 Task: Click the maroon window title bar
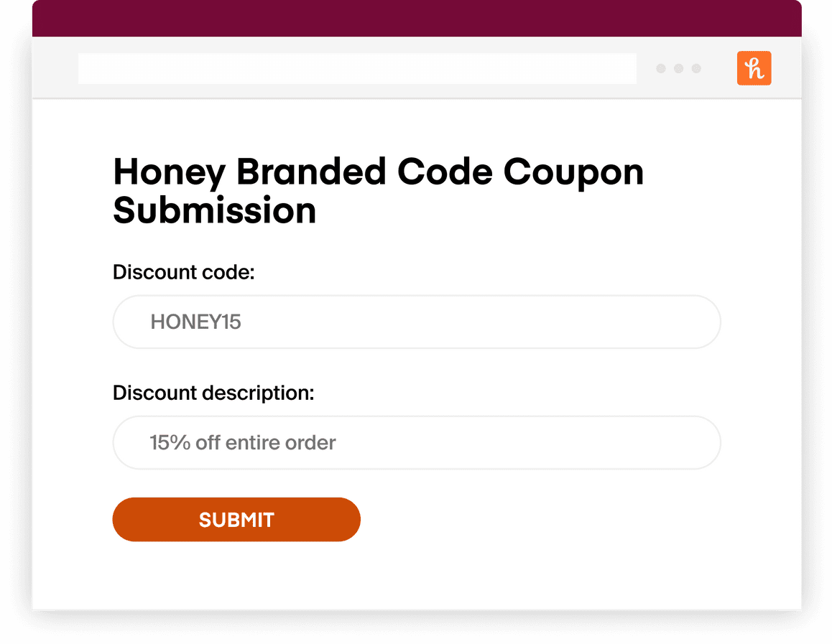point(417,18)
